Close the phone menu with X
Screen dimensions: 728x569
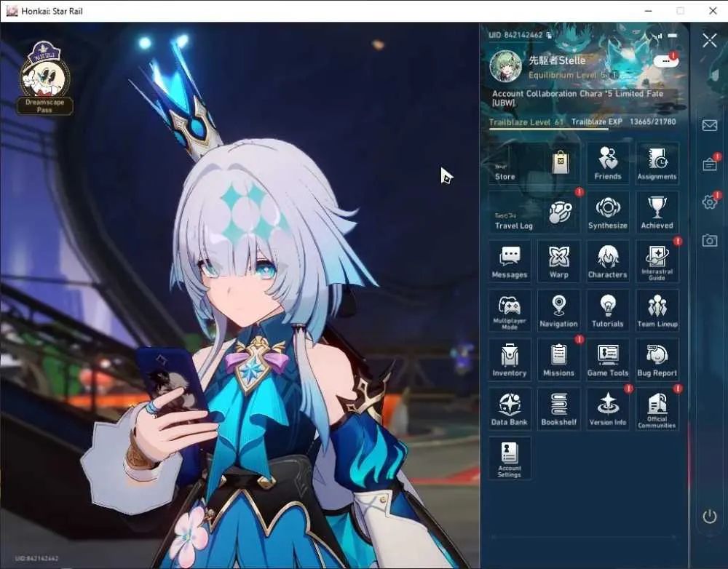709,40
